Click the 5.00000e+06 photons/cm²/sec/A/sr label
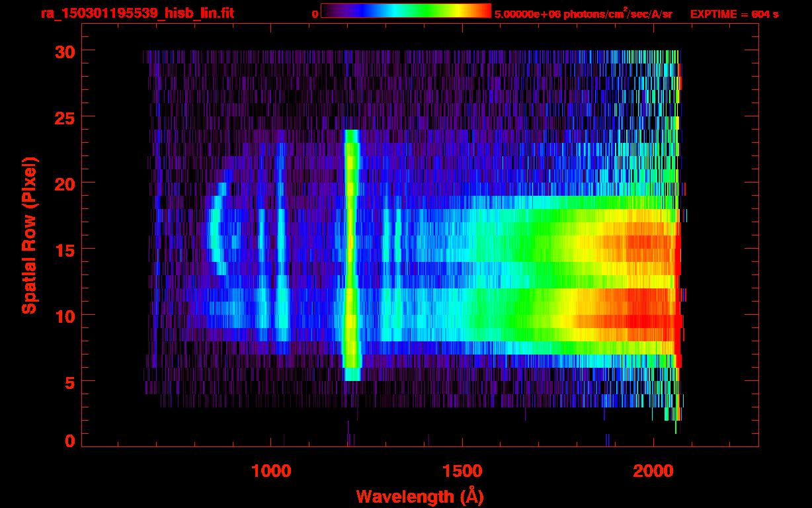 point(583,14)
